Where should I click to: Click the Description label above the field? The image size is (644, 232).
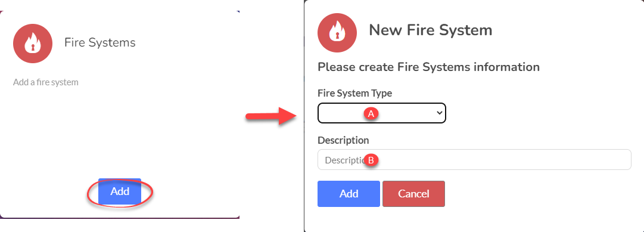343,140
